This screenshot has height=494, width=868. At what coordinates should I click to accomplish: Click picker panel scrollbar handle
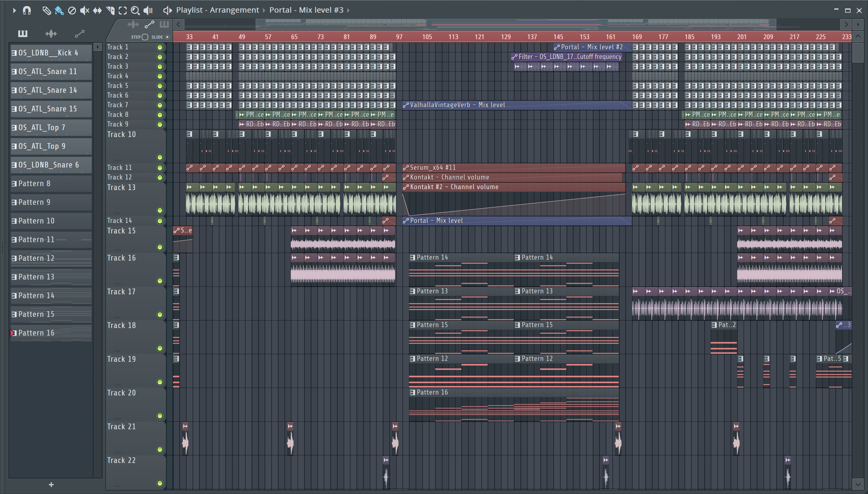click(97, 47)
